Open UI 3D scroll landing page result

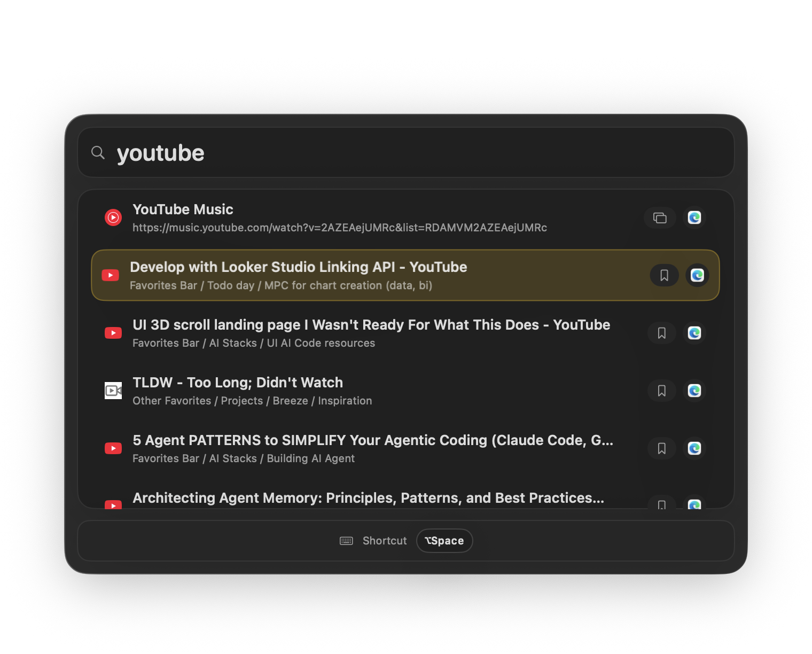click(x=405, y=333)
